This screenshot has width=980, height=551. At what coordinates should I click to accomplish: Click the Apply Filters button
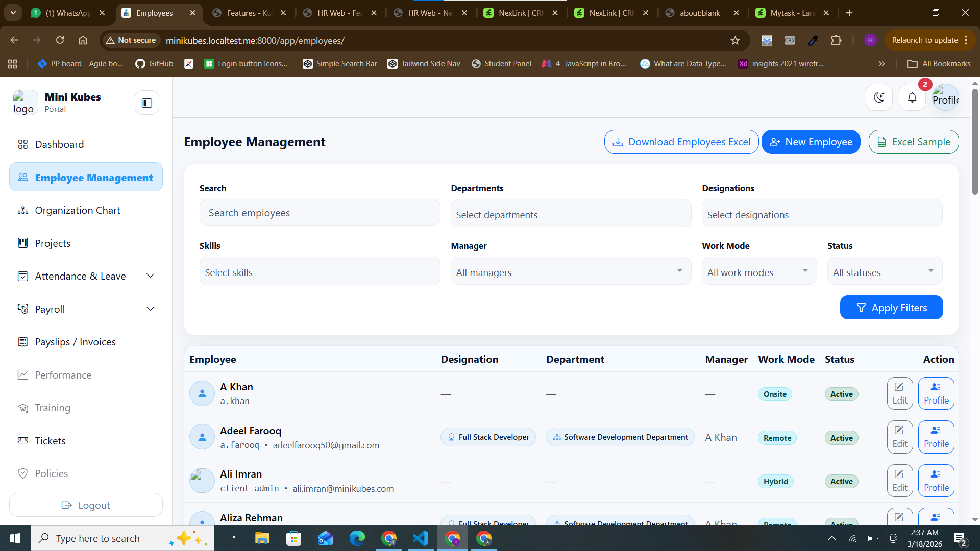pos(891,307)
